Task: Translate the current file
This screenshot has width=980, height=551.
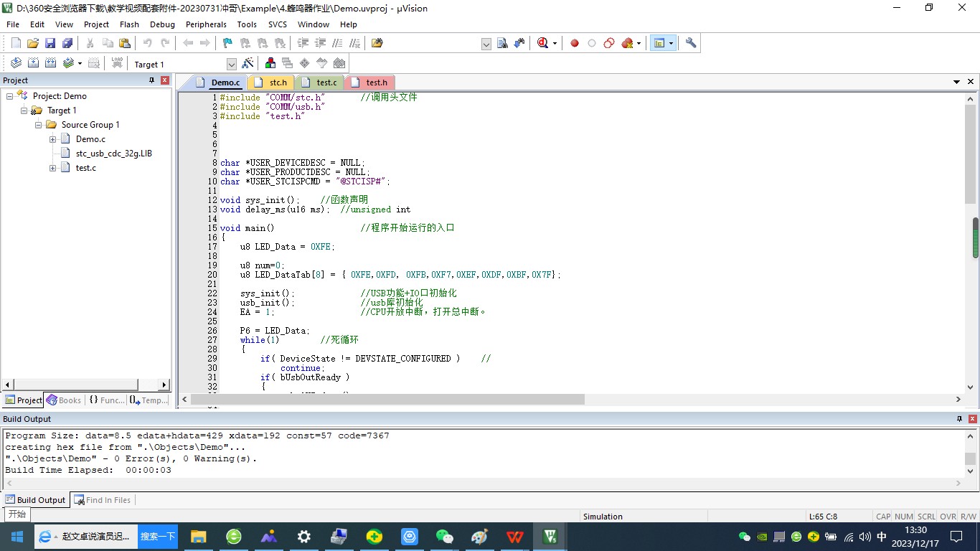Action: pos(16,63)
